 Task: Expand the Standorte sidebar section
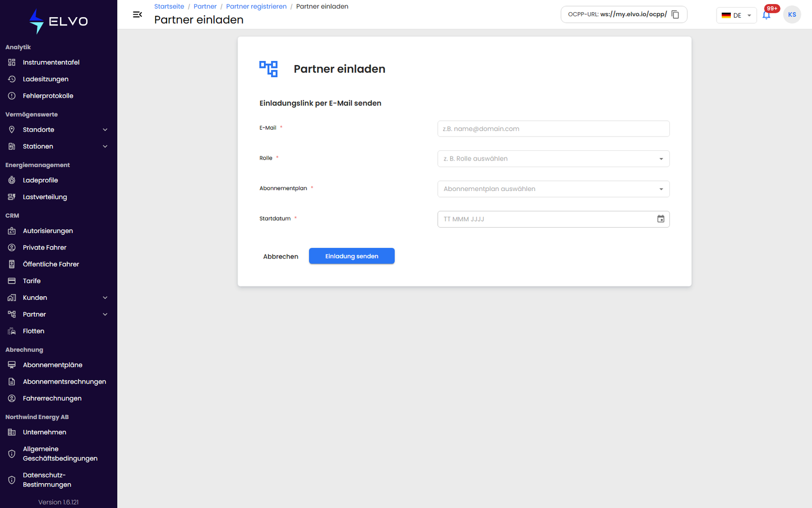pos(58,130)
